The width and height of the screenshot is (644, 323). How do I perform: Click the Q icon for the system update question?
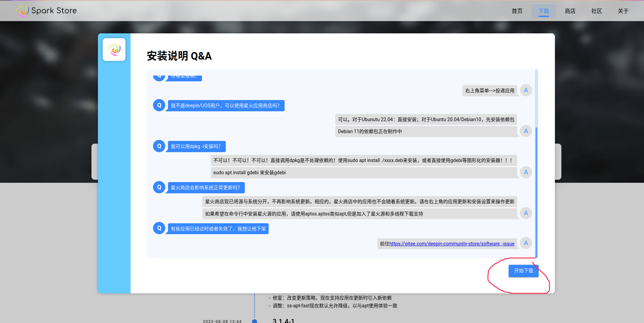(x=159, y=187)
